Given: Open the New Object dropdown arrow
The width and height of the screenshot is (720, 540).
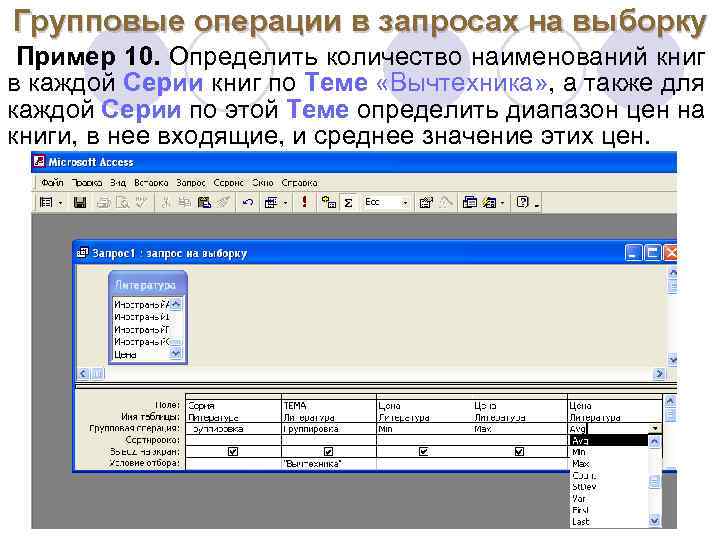Looking at the screenshot, I should (502, 203).
